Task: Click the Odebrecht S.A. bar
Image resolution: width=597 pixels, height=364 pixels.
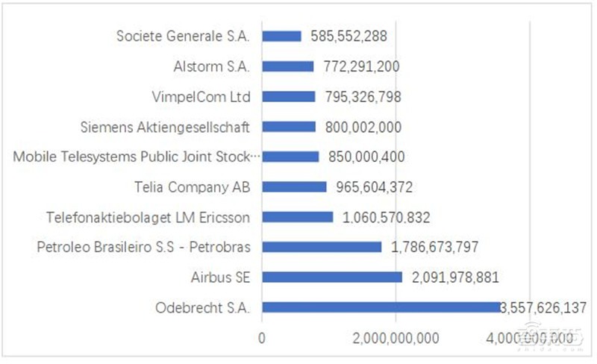Action: (381, 307)
